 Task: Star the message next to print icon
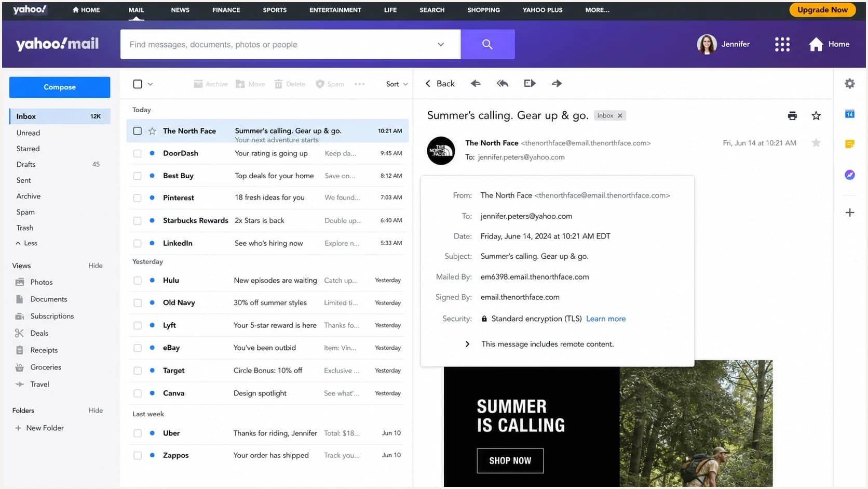(816, 116)
